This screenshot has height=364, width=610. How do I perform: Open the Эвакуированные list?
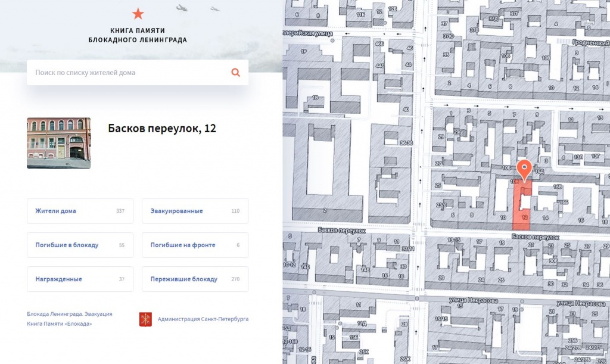point(195,211)
